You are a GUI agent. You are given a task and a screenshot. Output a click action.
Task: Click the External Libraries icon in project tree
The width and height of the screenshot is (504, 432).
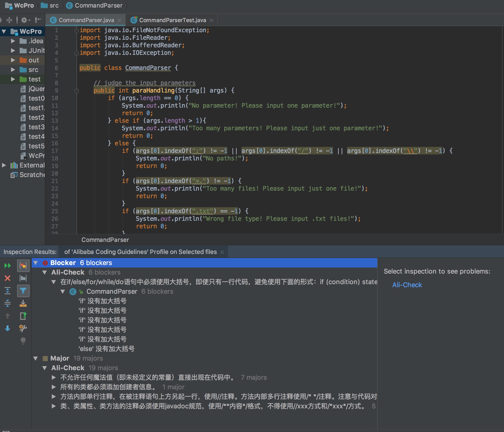coord(14,165)
